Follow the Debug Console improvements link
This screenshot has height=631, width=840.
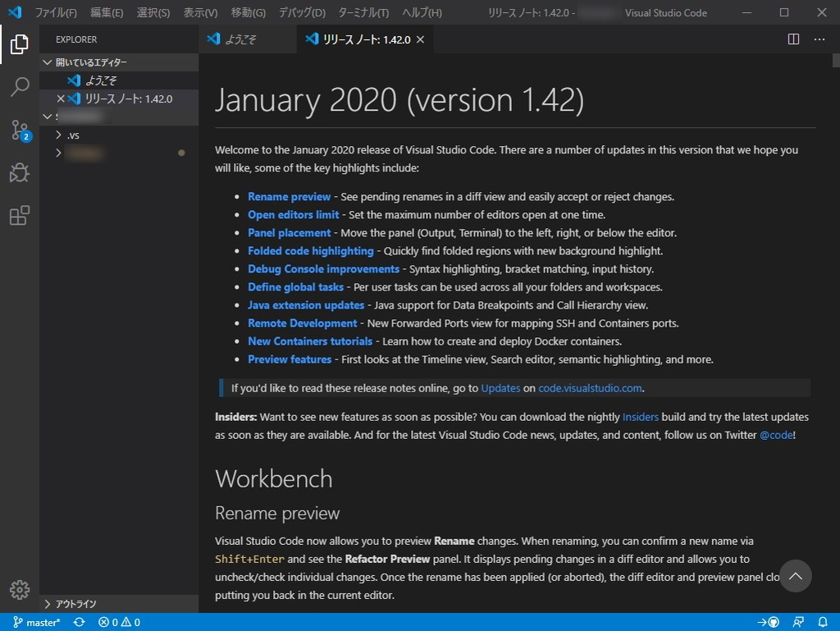pos(323,269)
